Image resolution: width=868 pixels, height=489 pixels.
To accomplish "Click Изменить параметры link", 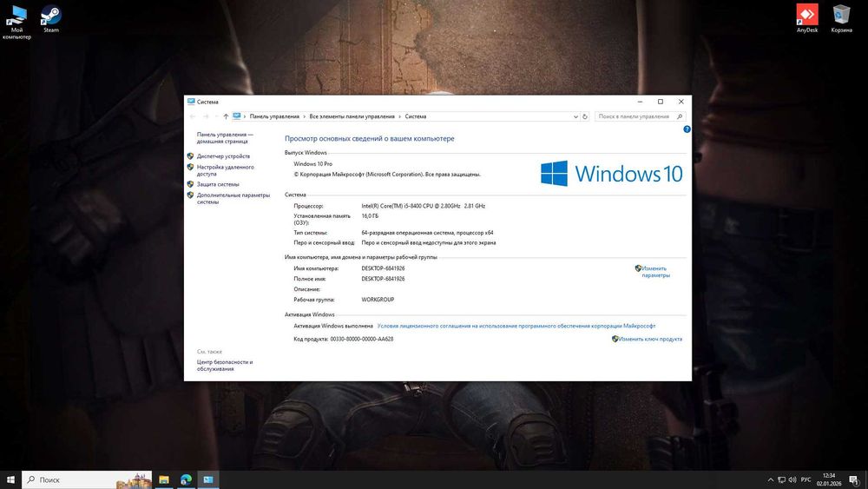I will click(655, 272).
